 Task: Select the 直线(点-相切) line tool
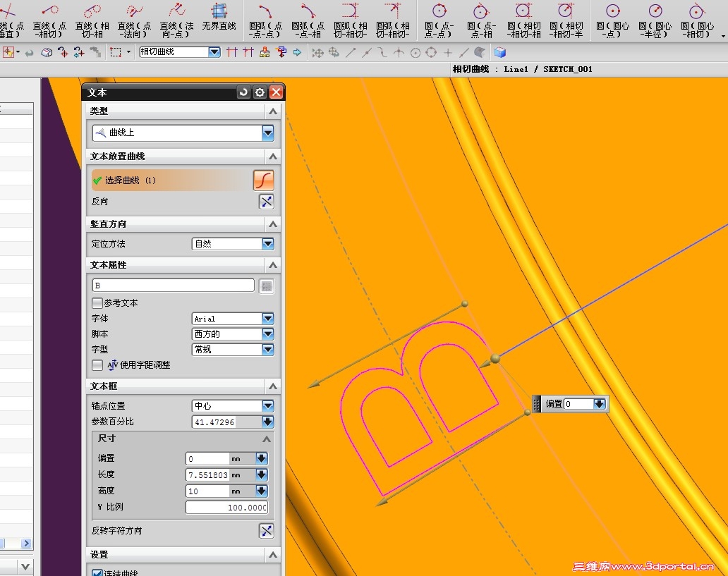tap(49, 20)
